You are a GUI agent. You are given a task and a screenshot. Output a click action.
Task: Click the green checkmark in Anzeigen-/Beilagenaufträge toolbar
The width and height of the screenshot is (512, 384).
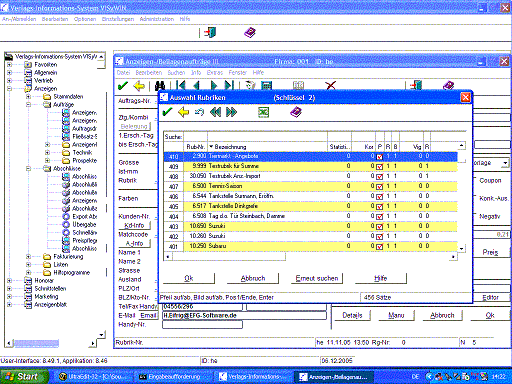click(123, 86)
